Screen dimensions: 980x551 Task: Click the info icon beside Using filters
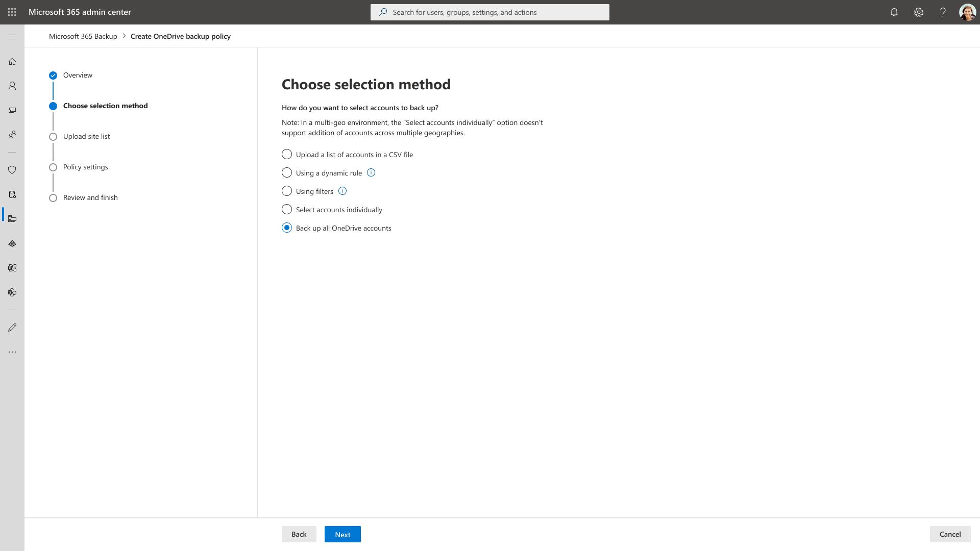coord(342,191)
